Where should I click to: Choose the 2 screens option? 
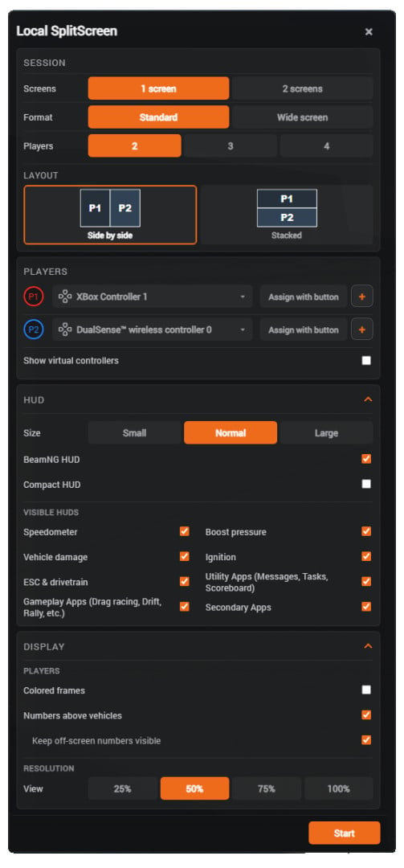(302, 88)
